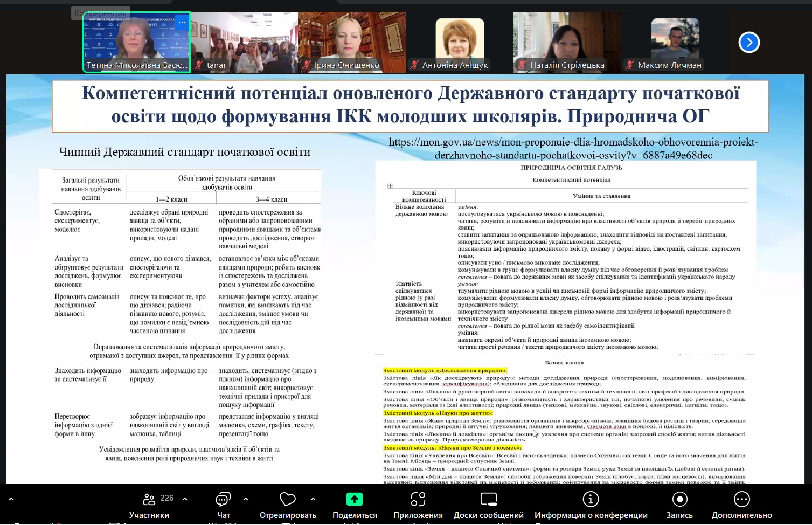Expand the chevron next to Участники
This screenshot has width=812, height=525.
coord(185,499)
